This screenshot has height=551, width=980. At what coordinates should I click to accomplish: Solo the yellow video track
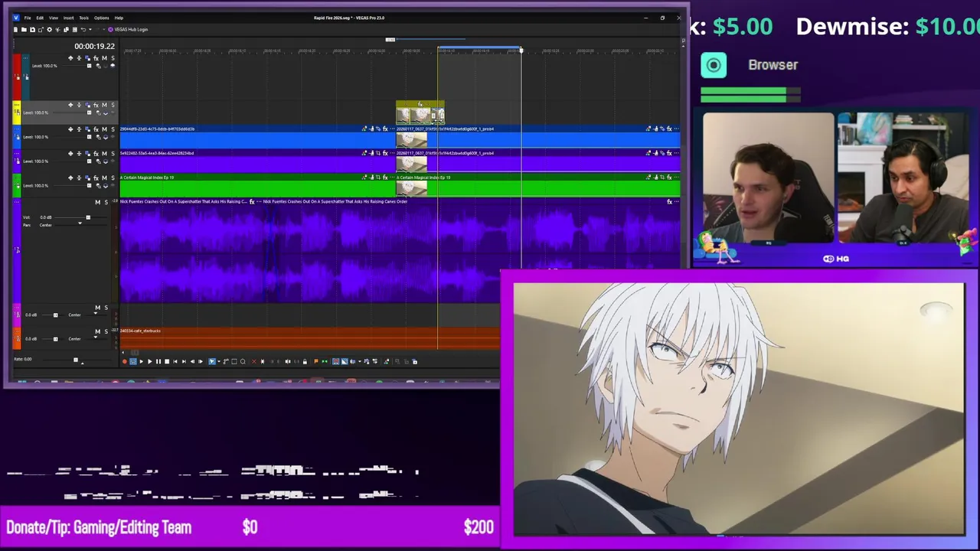(113, 105)
